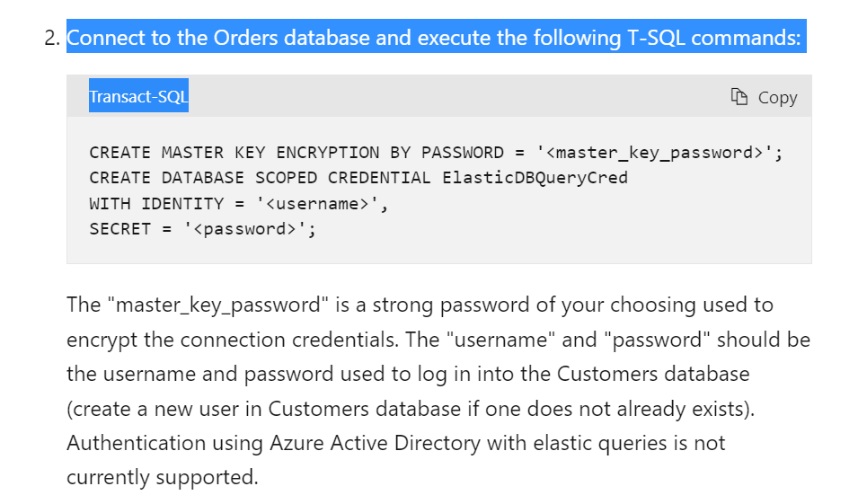This screenshot has height=504, width=858.
Task: Click the Copy icon in the code block header
Action: (x=739, y=97)
